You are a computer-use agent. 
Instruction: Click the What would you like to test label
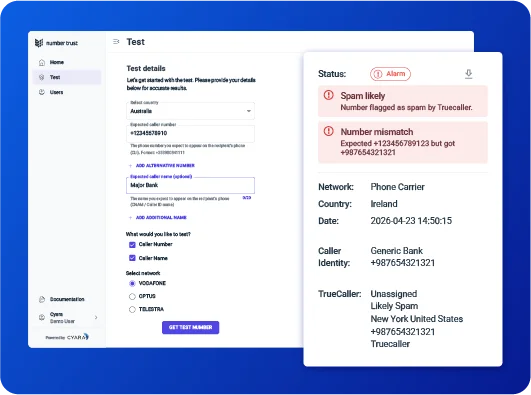pyautogui.click(x=158, y=234)
